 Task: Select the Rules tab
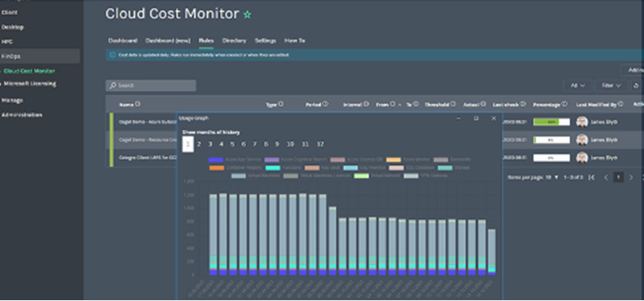[206, 41]
